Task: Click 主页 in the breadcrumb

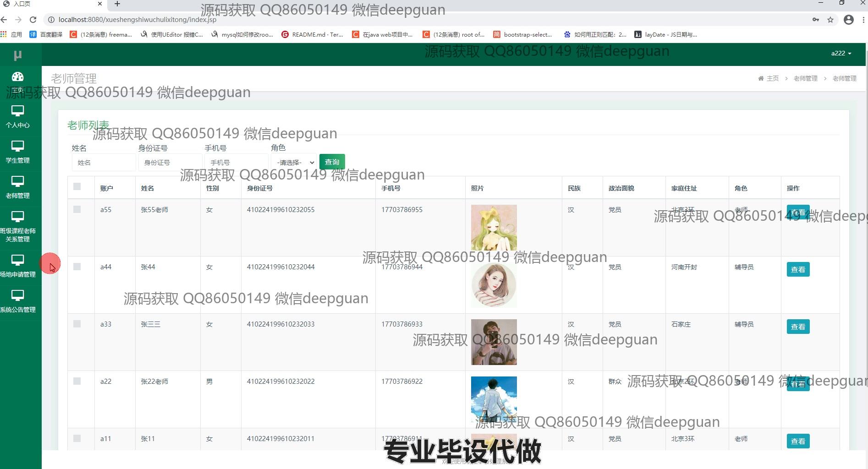Action: coord(772,78)
